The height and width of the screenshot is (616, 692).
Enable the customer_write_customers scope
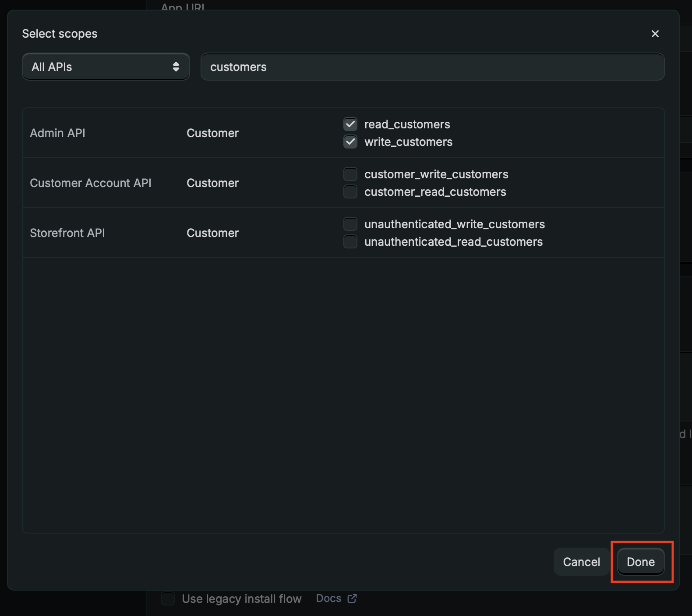350,174
